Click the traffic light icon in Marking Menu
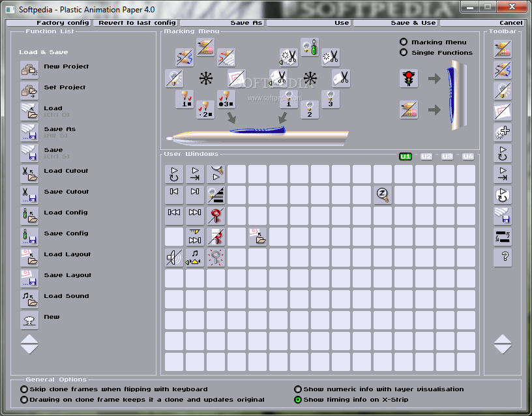The image size is (532, 416). [409, 78]
